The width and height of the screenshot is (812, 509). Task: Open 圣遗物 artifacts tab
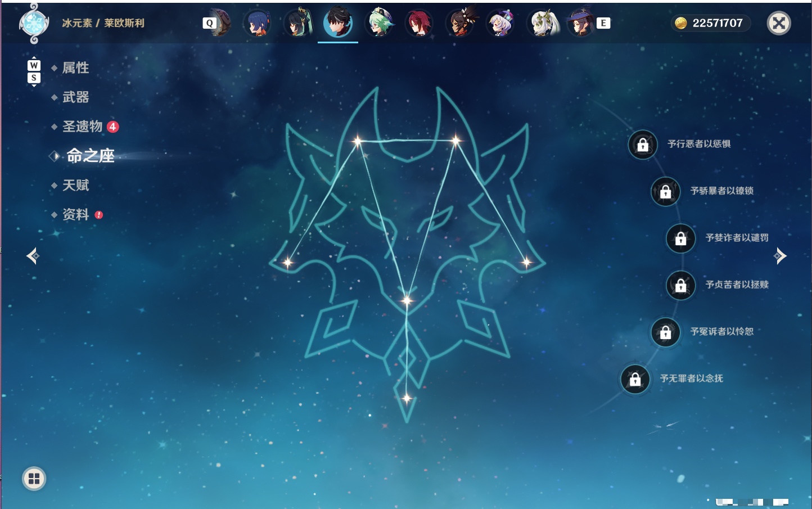coord(83,127)
